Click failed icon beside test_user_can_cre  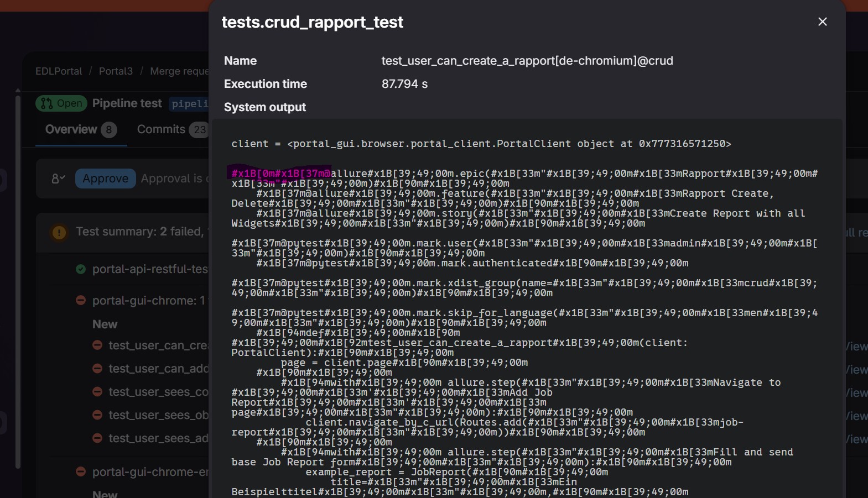coord(97,345)
